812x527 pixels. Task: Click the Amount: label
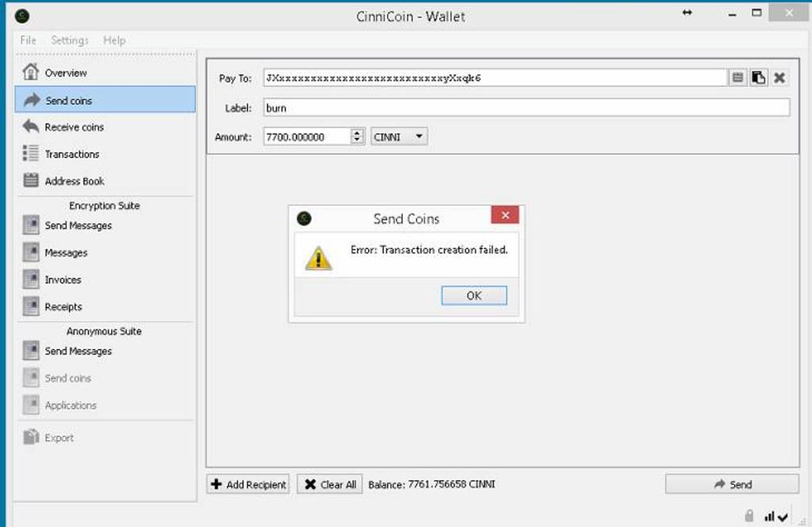(x=233, y=137)
